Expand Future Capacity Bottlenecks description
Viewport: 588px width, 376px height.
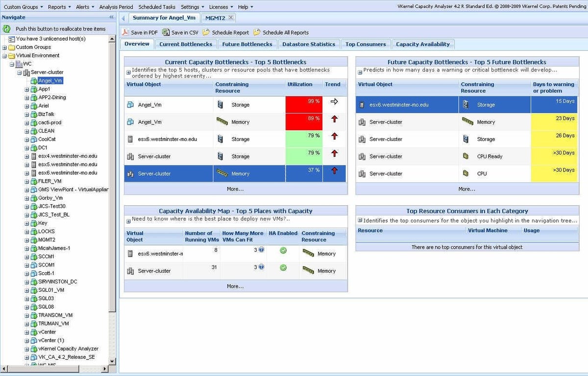360,72
